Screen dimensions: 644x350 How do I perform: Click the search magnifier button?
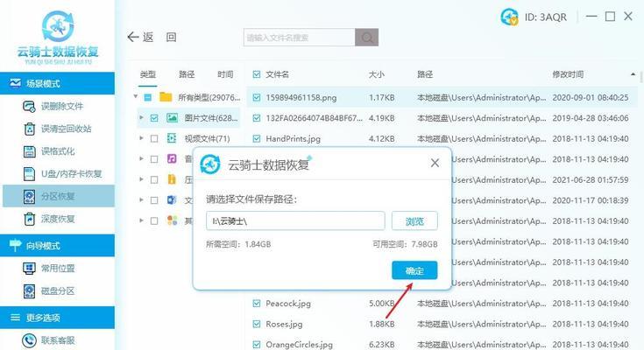point(367,38)
